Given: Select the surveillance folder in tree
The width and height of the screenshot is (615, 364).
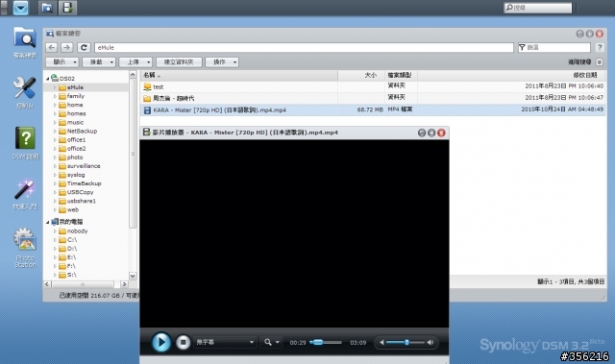Looking at the screenshot, I should click(x=84, y=166).
